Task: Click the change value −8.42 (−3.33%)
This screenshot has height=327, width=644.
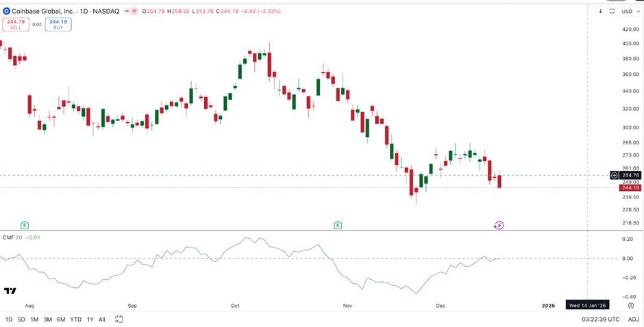Action: pos(260,12)
